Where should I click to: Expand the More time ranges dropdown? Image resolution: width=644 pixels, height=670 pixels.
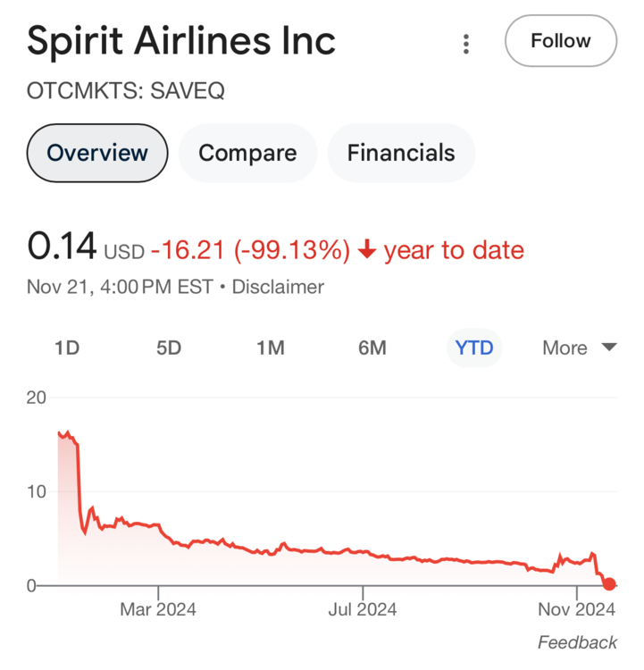click(579, 348)
